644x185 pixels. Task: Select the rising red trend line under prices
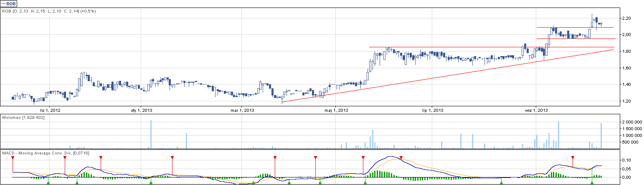coord(448,76)
